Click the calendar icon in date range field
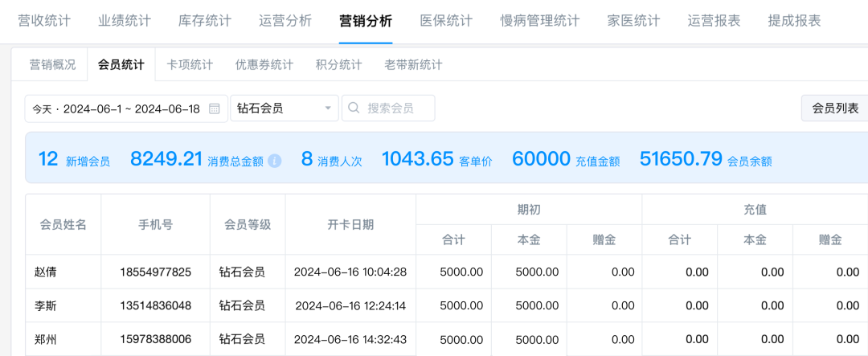The width and height of the screenshot is (868, 356). click(215, 108)
